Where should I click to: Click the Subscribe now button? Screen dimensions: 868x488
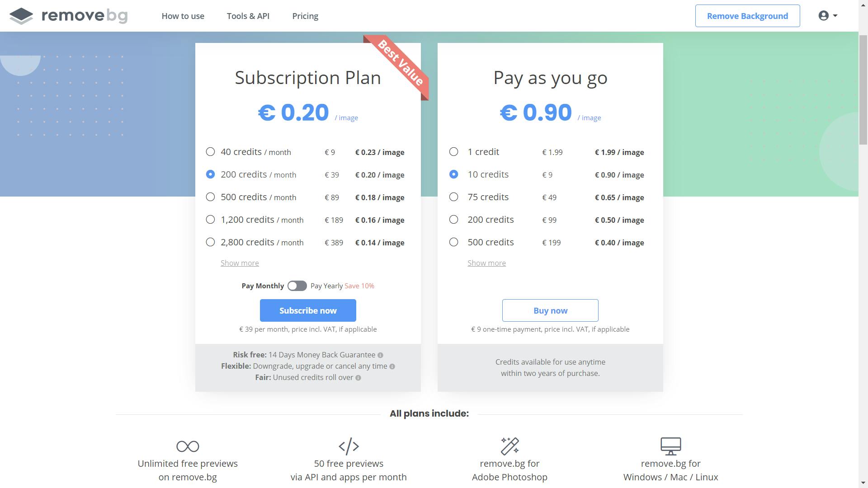coord(308,311)
